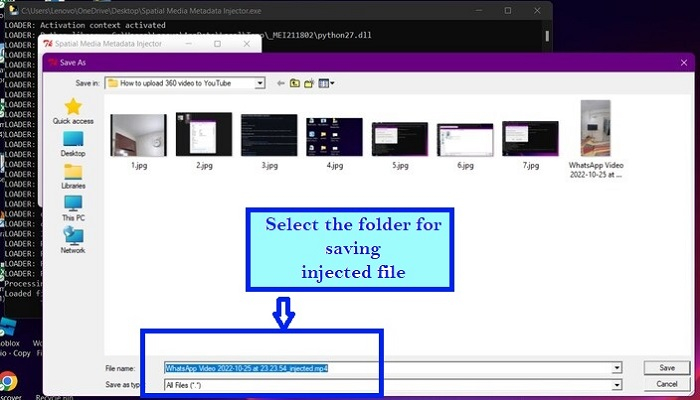700x400 pixels.
Task: Open the Save as type dropdown
Action: 617,384
